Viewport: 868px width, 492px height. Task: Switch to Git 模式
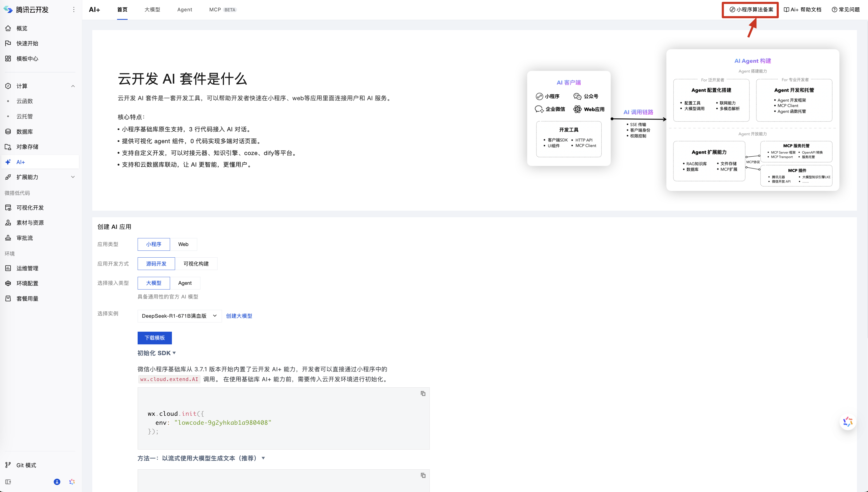coord(26,465)
